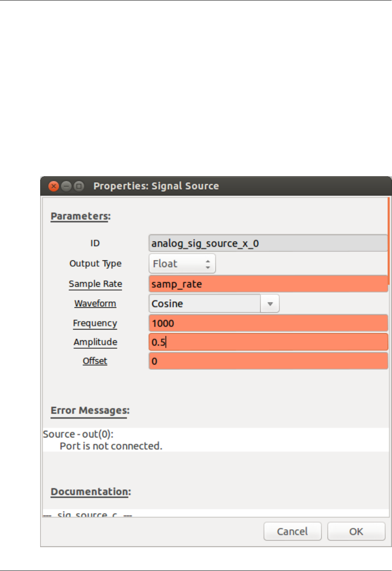Confirm settings with the OK button
Screen dimensions: 392x571
pos(356,532)
